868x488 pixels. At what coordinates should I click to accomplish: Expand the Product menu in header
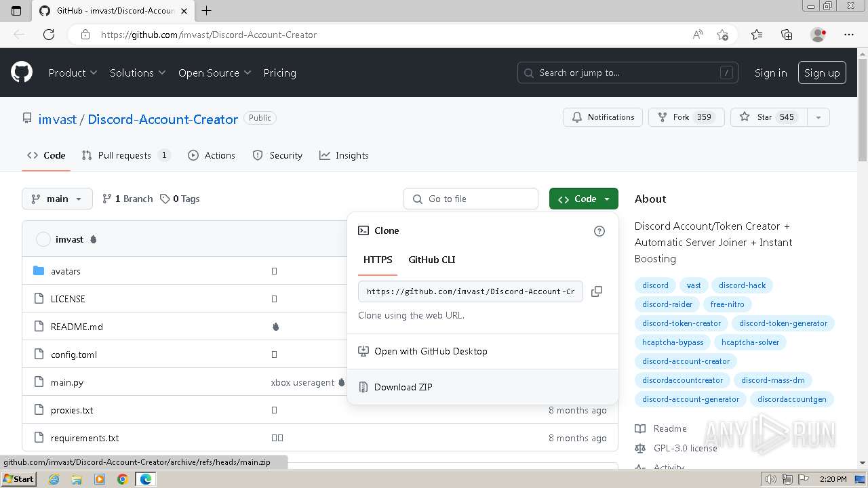[73, 73]
